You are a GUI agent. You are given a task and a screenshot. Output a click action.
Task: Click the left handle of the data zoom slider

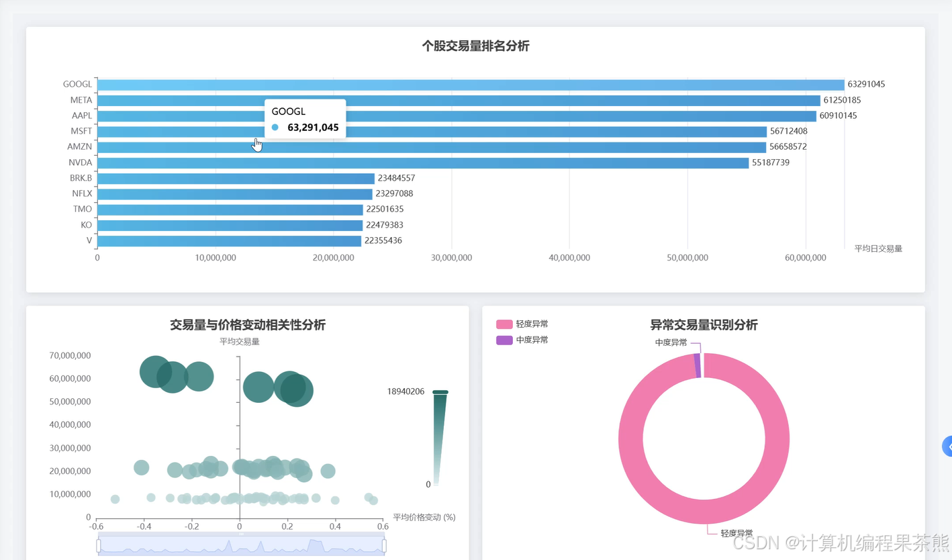(x=99, y=546)
